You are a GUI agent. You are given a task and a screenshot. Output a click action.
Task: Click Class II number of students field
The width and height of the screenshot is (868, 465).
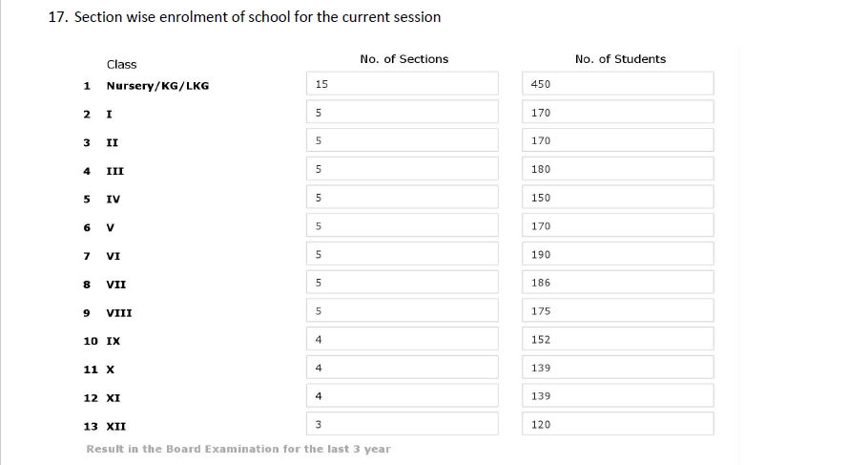pyautogui.click(x=618, y=140)
